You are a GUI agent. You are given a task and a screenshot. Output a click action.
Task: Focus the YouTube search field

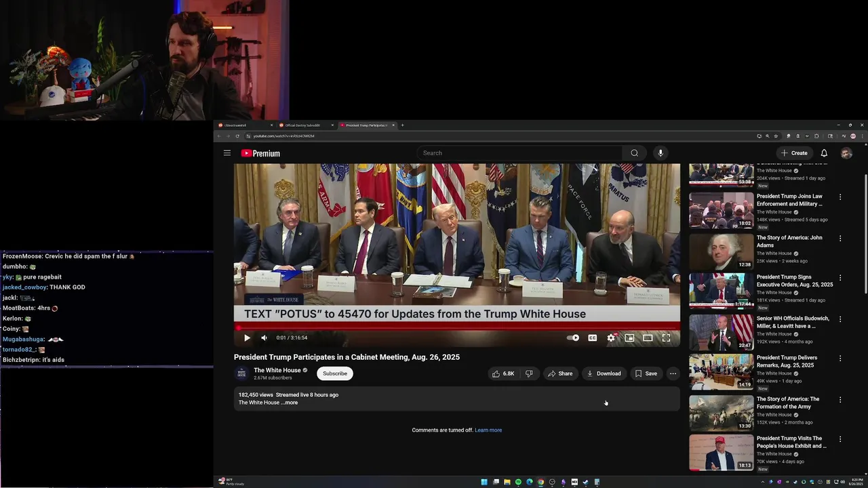[519, 153]
